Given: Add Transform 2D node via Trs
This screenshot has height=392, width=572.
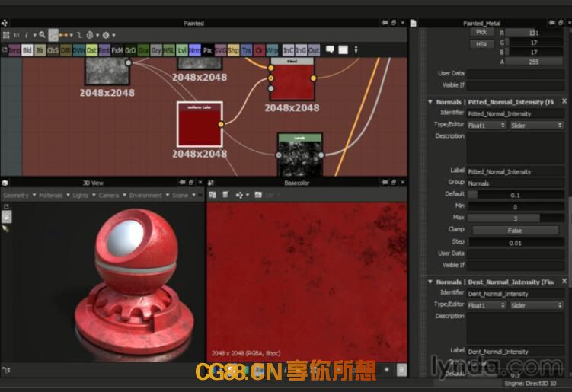Looking at the screenshot, I should 246,50.
